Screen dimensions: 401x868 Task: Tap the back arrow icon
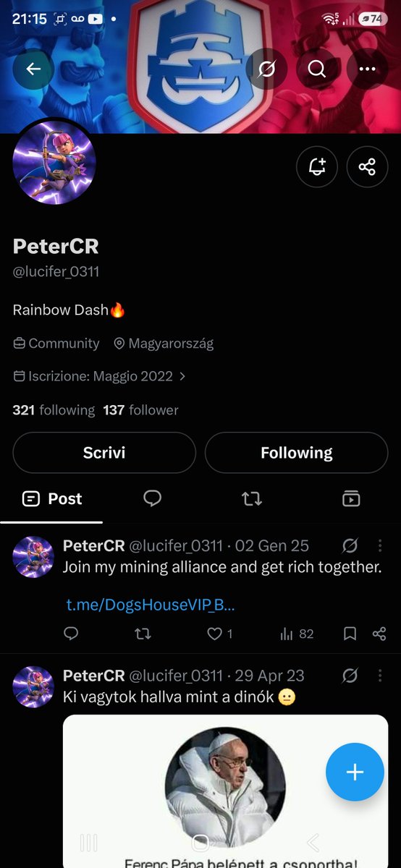click(x=33, y=69)
